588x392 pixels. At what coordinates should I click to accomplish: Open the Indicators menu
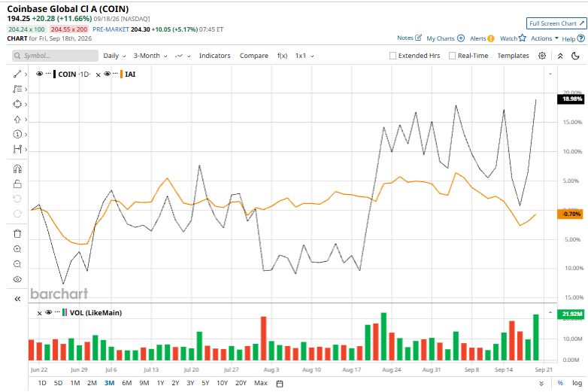214,56
